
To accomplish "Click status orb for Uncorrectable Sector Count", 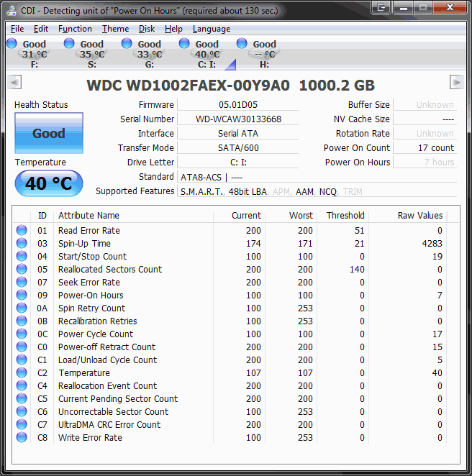I will 22,411.
